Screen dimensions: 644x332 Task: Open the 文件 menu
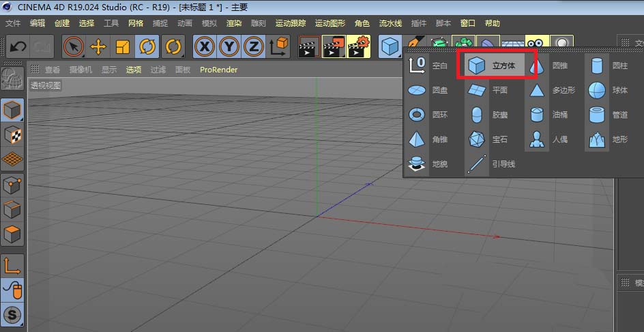point(13,23)
